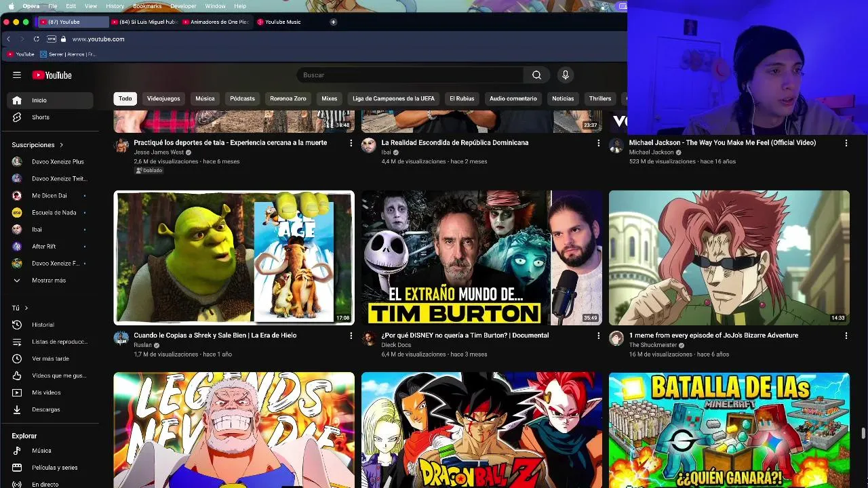868x488 pixels.
Task: Open Shrek and Ice Age video title
Action: pos(215,335)
